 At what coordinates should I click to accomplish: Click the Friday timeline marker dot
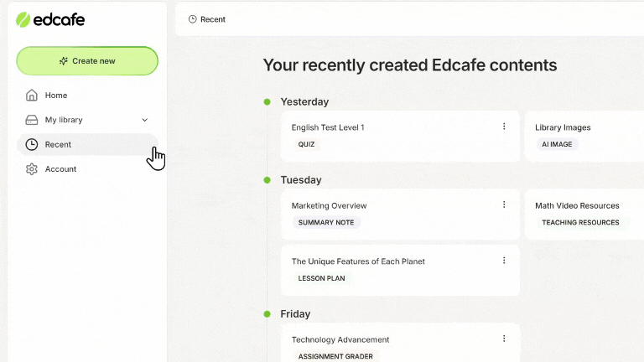pyautogui.click(x=267, y=314)
